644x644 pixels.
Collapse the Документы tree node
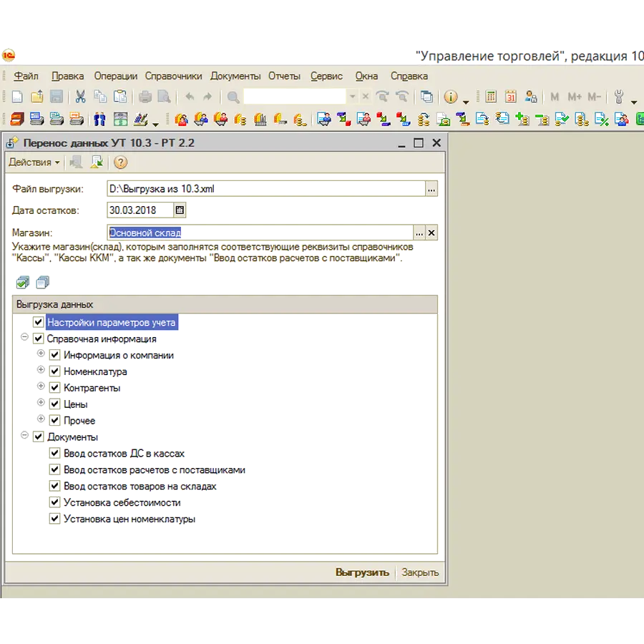coord(24,435)
